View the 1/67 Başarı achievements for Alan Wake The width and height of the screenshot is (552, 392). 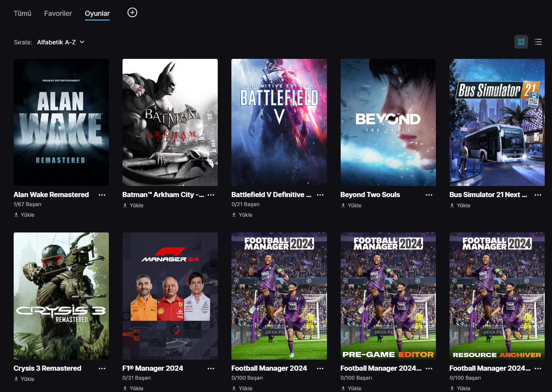point(27,204)
